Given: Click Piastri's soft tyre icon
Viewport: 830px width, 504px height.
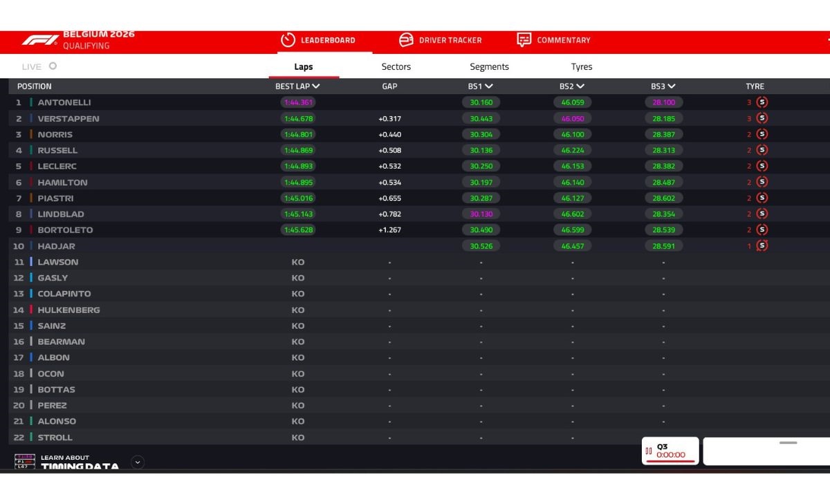Looking at the screenshot, I should point(762,198).
